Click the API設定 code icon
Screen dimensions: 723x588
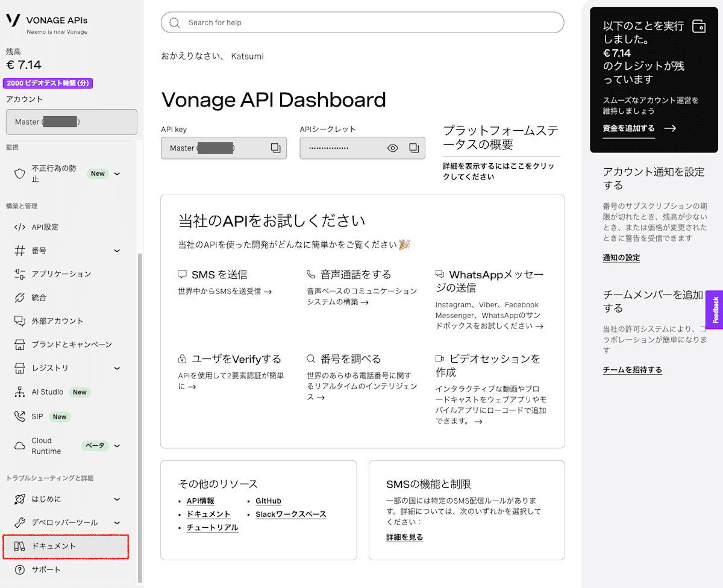20,227
